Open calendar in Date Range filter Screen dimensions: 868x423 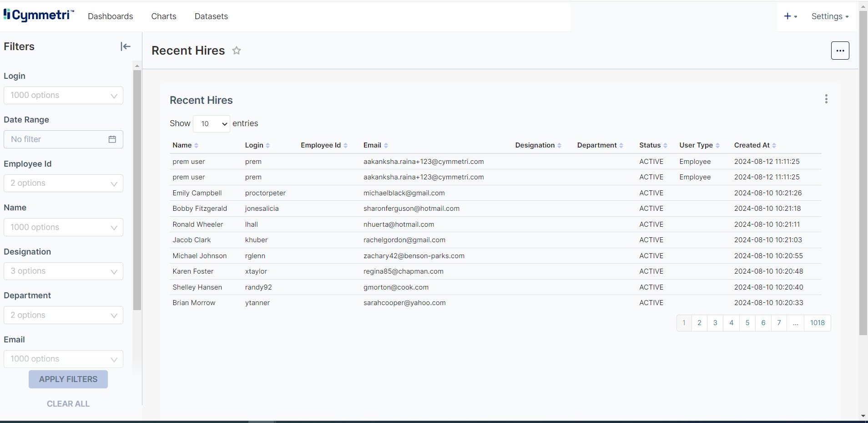[112, 139]
